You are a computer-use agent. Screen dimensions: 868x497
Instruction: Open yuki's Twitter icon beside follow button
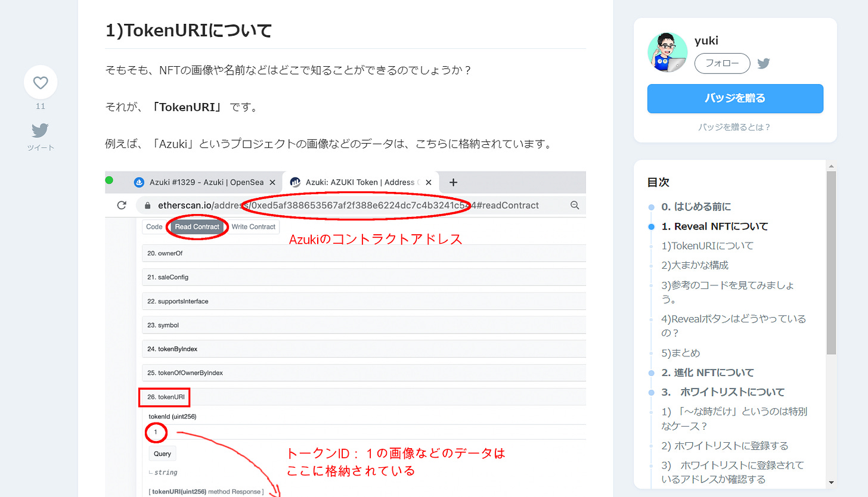click(x=764, y=63)
